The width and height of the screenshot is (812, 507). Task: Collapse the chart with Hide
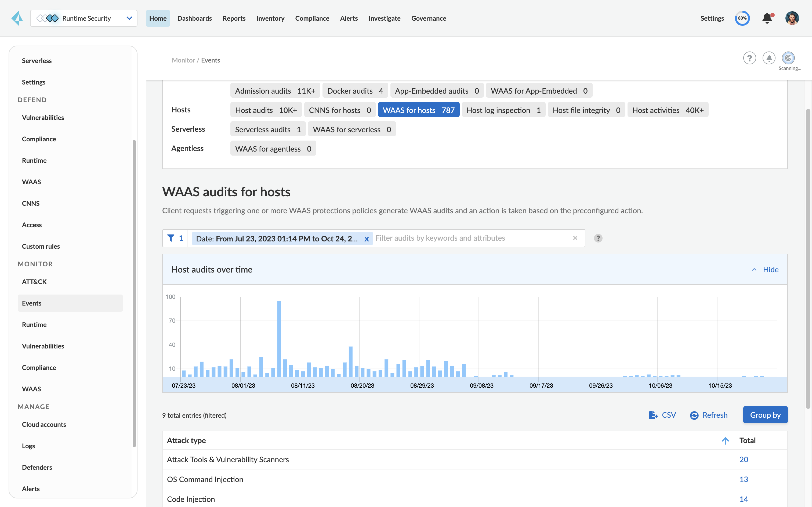(x=766, y=270)
